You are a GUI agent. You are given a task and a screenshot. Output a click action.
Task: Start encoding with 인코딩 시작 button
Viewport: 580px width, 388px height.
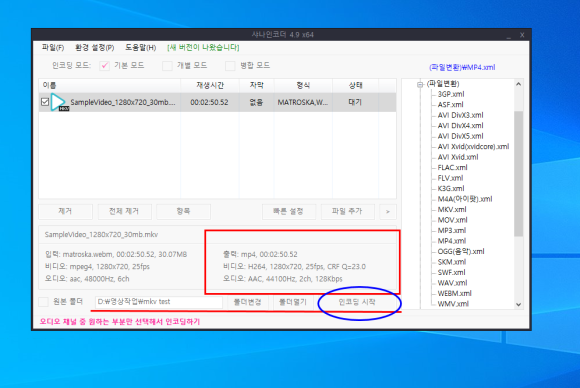point(357,302)
